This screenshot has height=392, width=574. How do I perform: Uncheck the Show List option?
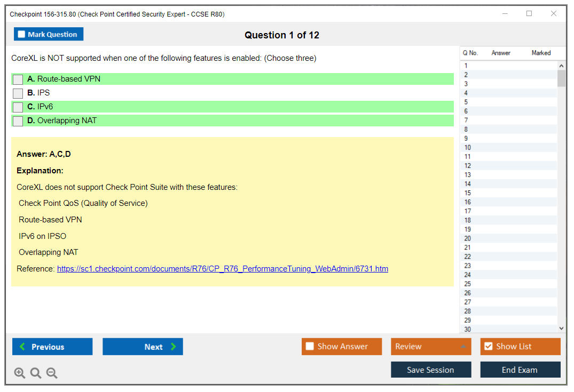tap(488, 347)
